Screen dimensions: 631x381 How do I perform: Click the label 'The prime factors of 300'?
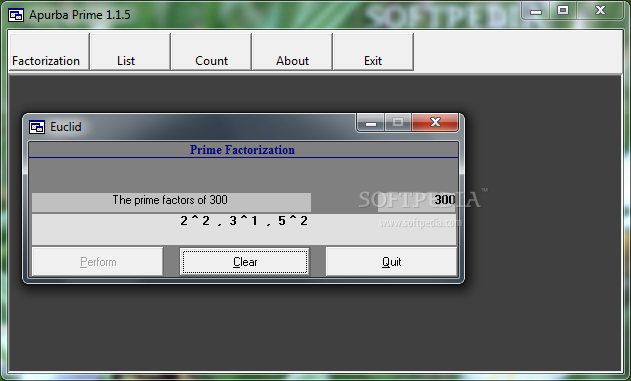pos(170,200)
